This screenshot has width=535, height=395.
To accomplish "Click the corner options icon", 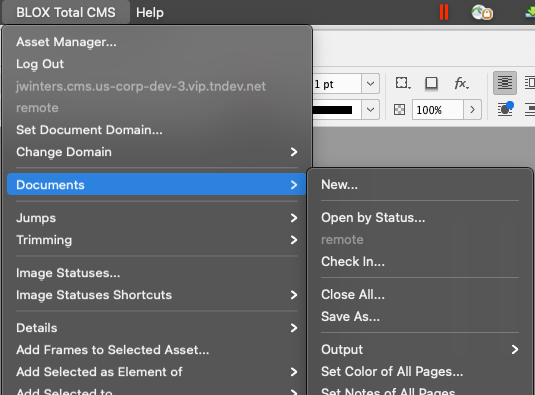I will pos(403,83).
